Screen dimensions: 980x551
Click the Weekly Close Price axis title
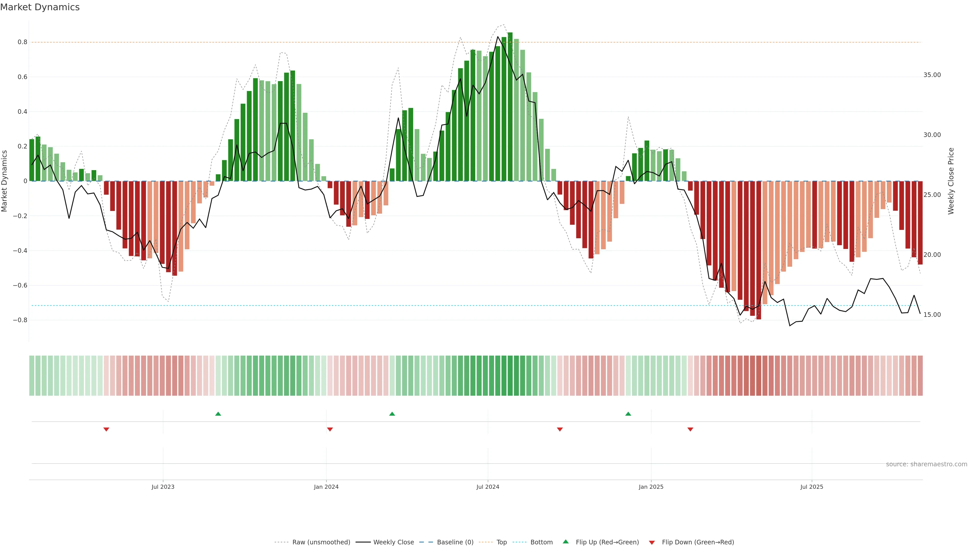(951, 181)
